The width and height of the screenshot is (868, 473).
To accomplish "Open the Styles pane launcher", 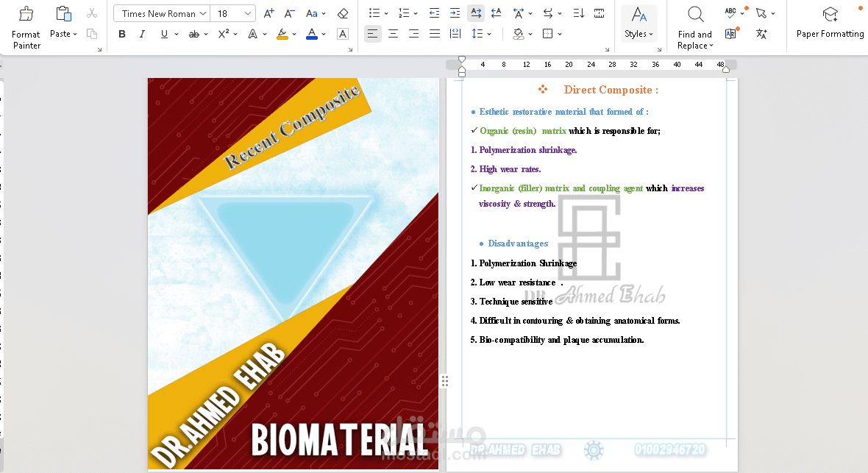I will 659,50.
